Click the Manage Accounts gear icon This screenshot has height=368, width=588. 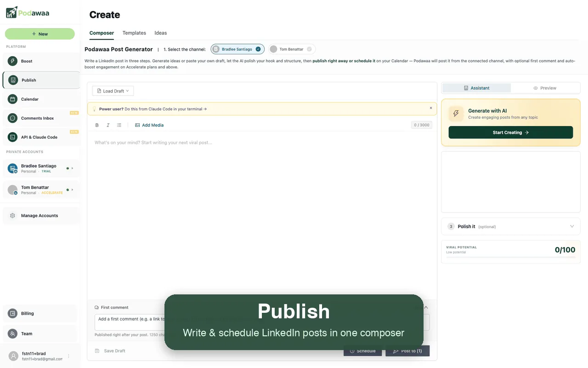[13, 216]
